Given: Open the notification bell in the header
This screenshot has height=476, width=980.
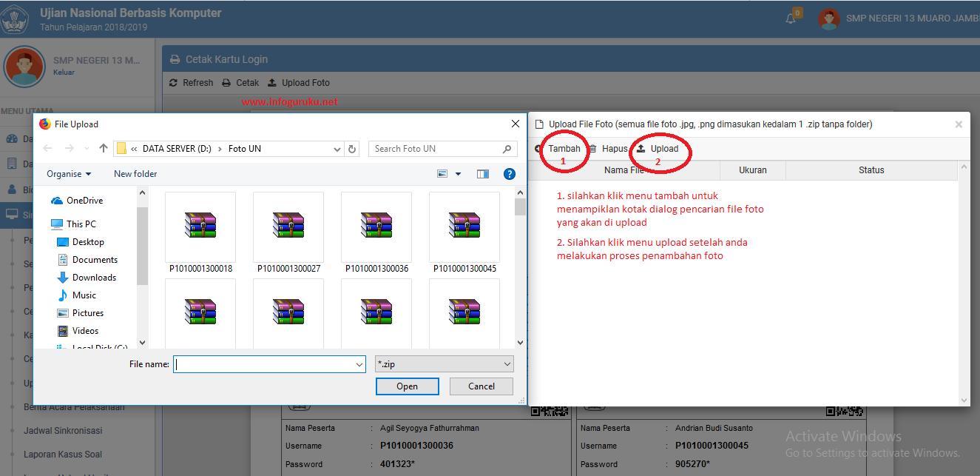Looking at the screenshot, I should tap(791, 19).
